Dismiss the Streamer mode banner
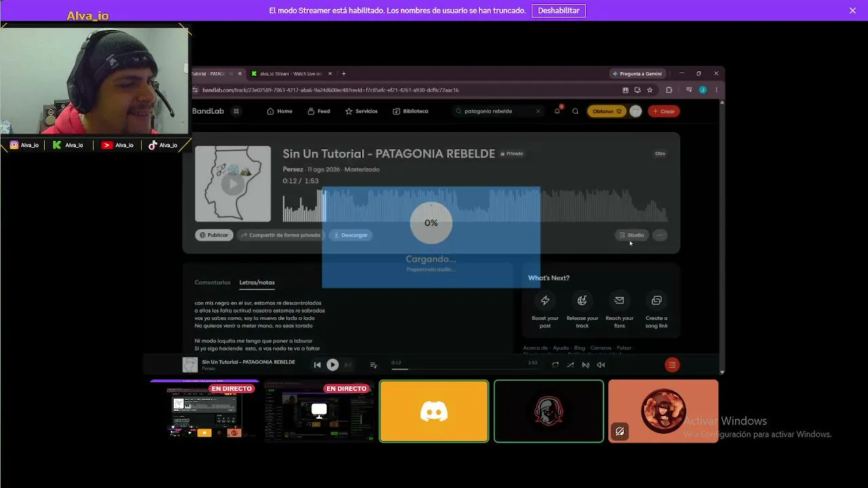The width and height of the screenshot is (868, 488). [852, 10]
